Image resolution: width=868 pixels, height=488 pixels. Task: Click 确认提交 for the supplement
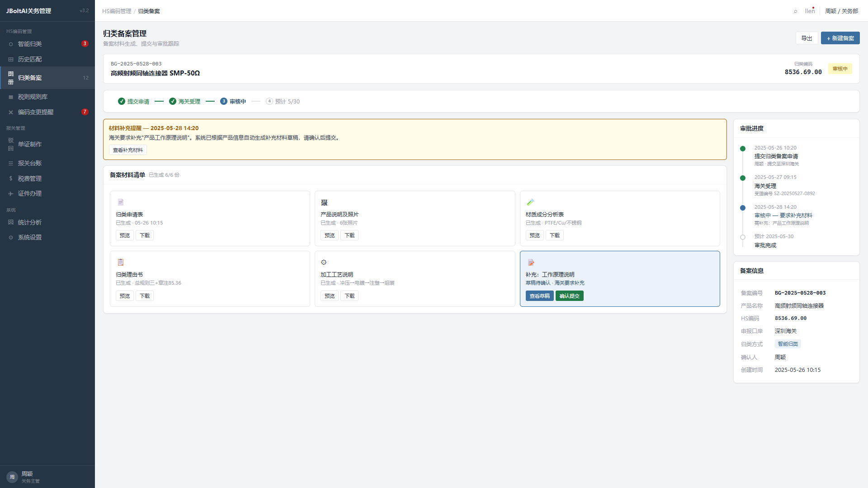[x=570, y=296]
